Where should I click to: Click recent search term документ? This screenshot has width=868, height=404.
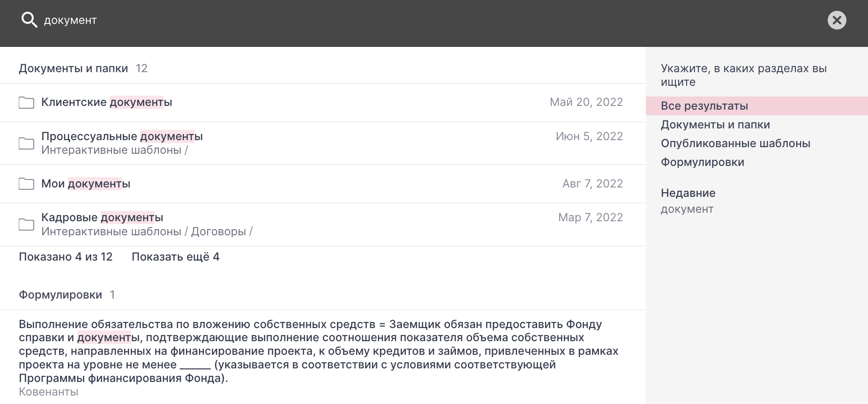click(x=687, y=209)
